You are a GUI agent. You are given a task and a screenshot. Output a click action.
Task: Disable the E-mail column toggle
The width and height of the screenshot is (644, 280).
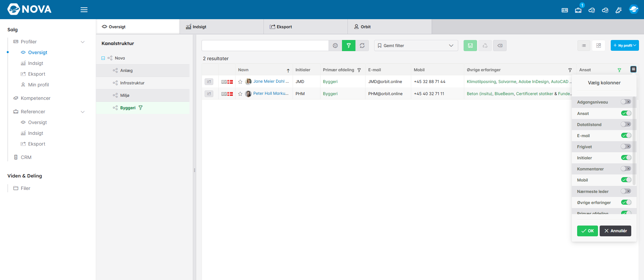tap(626, 135)
